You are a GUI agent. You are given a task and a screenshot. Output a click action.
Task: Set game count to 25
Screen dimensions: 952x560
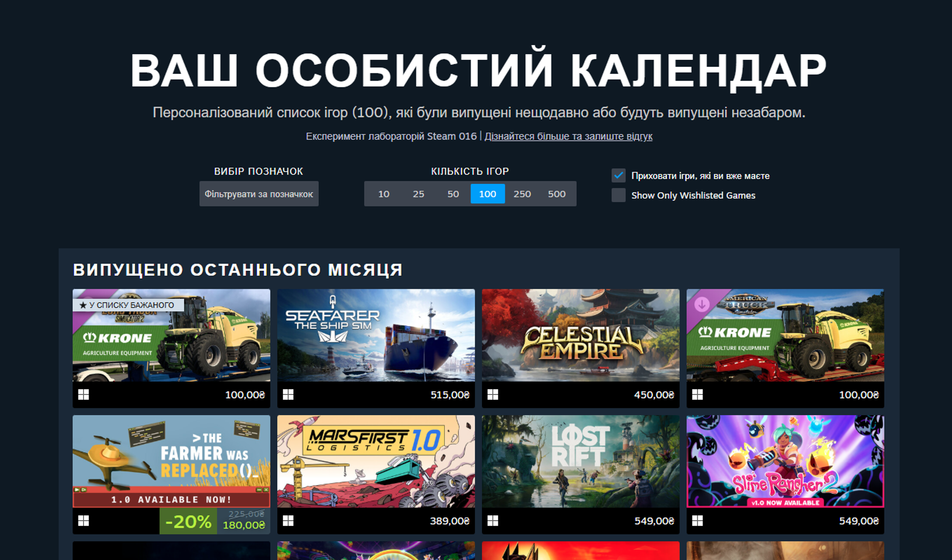[x=419, y=194]
